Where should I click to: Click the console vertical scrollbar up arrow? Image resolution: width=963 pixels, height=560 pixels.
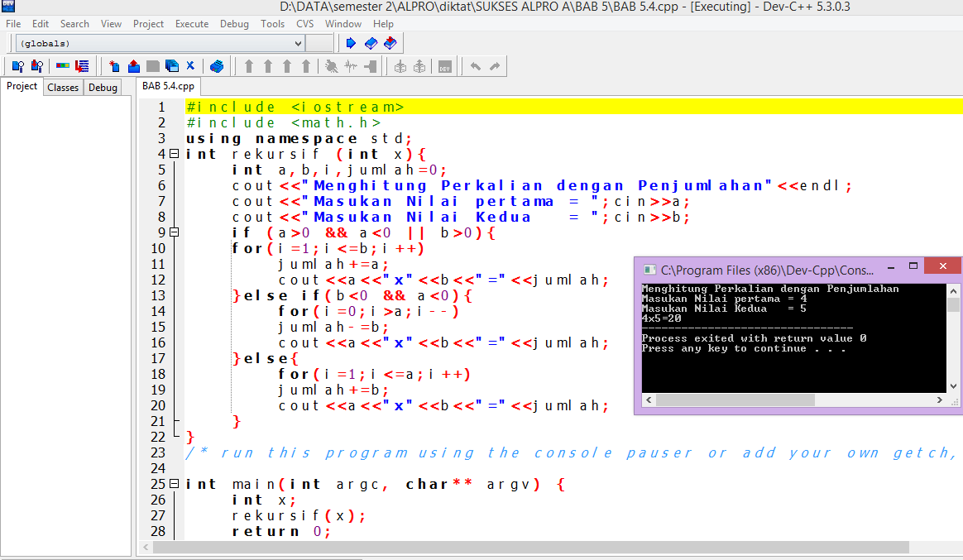953,291
